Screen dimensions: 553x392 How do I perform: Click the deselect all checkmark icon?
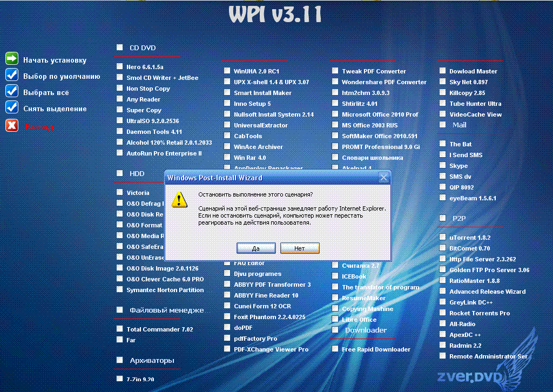pos(12,107)
